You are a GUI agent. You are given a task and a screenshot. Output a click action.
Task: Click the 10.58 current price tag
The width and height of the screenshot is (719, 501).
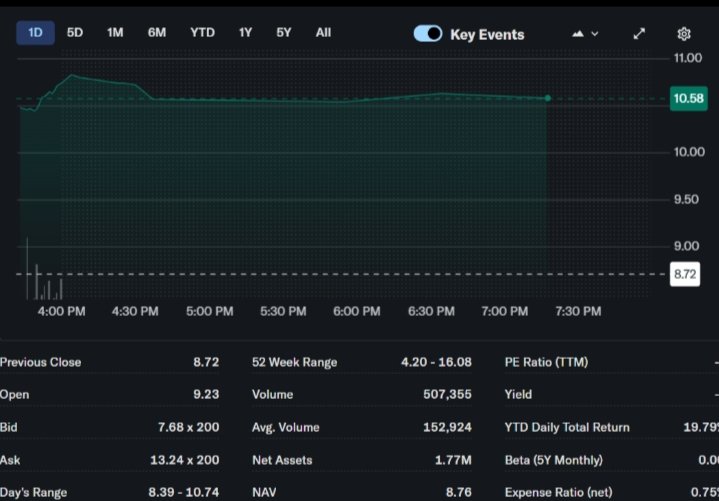click(687, 98)
